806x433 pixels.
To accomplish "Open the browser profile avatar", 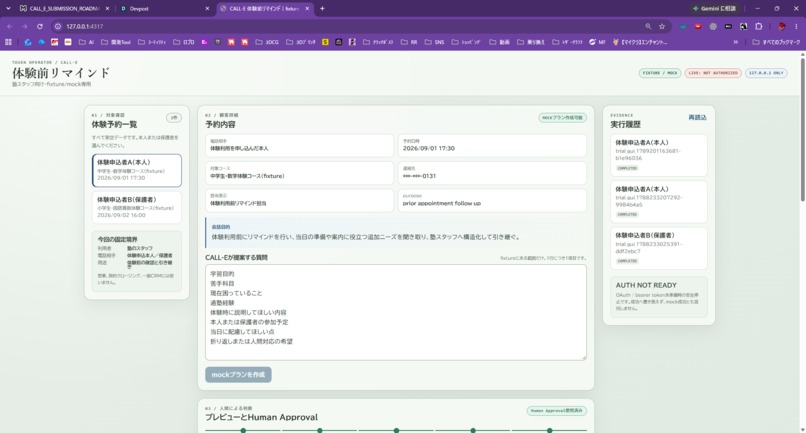I will tap(782, 26).
